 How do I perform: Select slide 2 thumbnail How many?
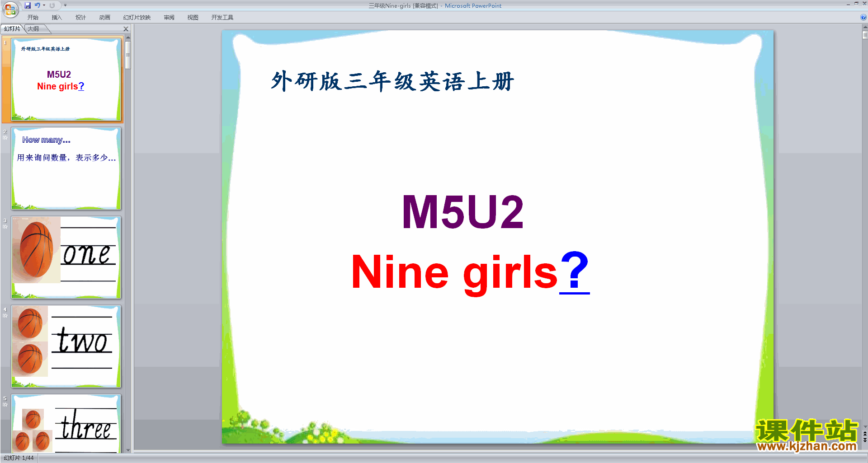66,168
